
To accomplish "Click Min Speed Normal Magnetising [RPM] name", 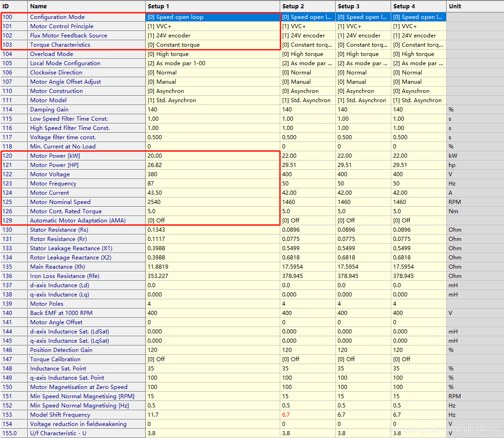I will [82, 396].
